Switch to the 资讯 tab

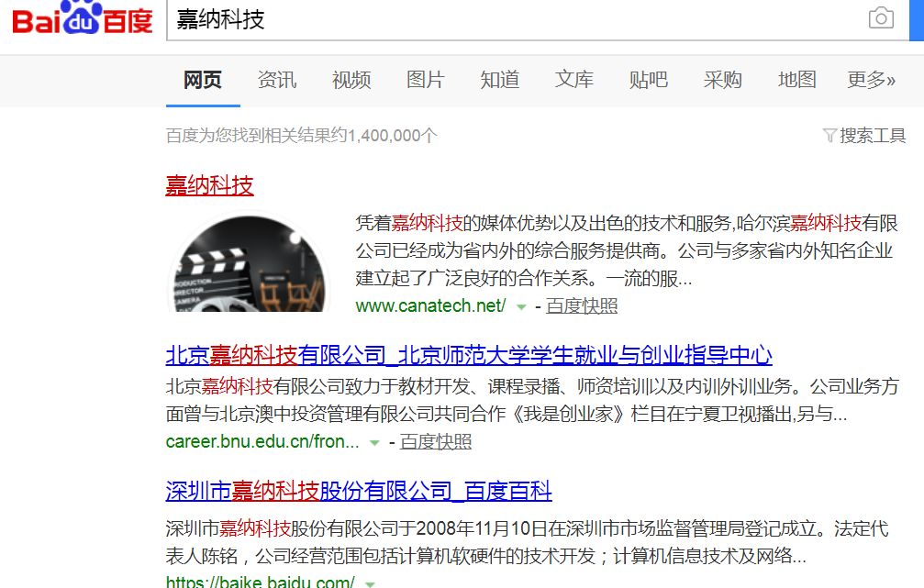coord(277,80)
